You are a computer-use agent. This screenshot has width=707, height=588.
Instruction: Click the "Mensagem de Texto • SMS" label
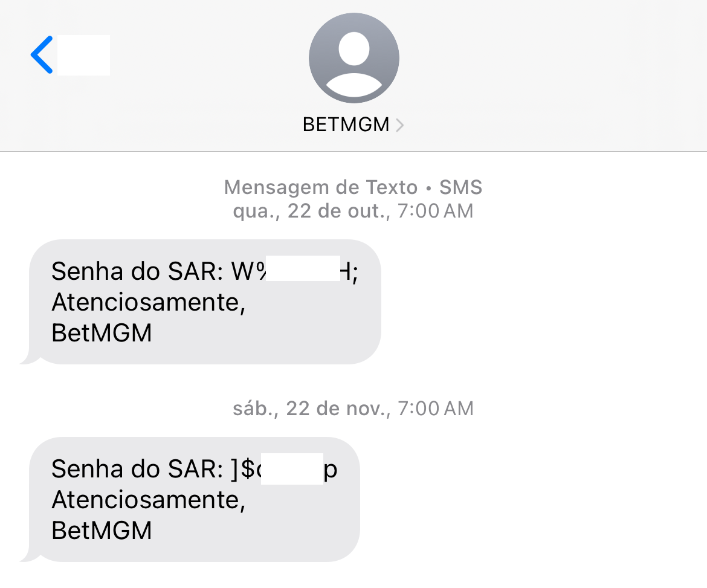point(353,187)
